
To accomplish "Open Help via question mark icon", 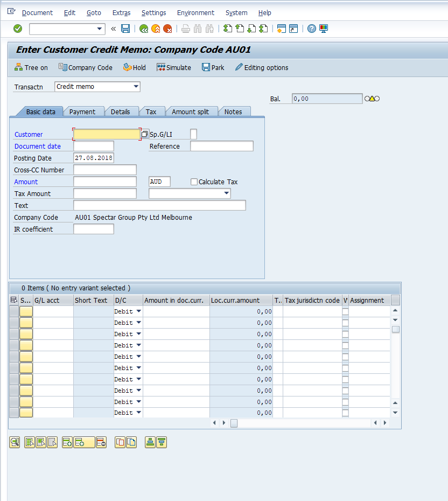I will (312, 29).
